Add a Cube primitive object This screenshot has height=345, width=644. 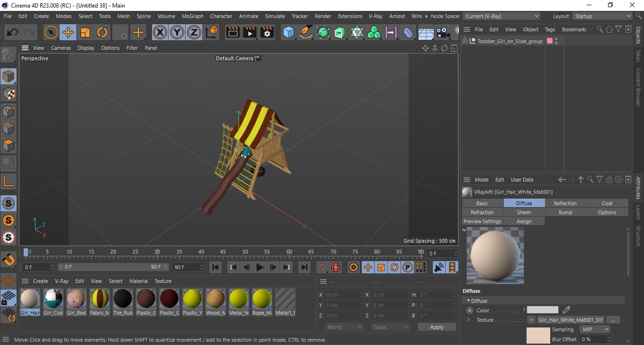(x=289, y=33)
